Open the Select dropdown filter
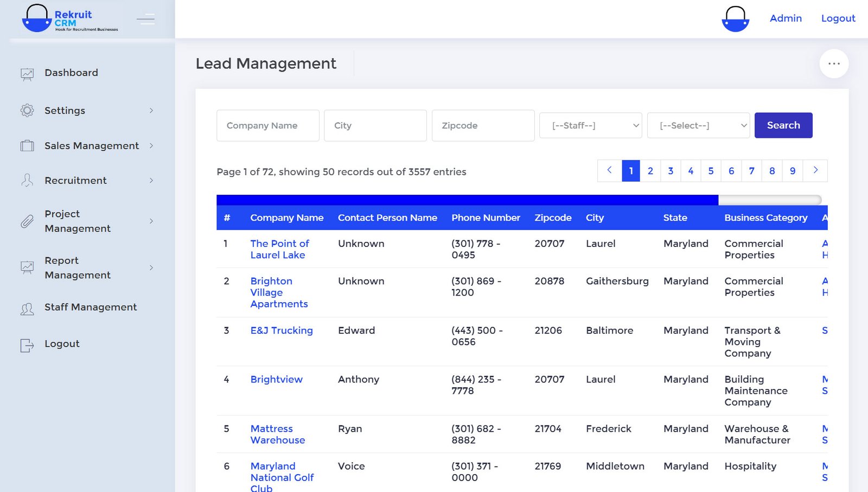The width and height of the screenshot is (868, 492). [698, 125]
